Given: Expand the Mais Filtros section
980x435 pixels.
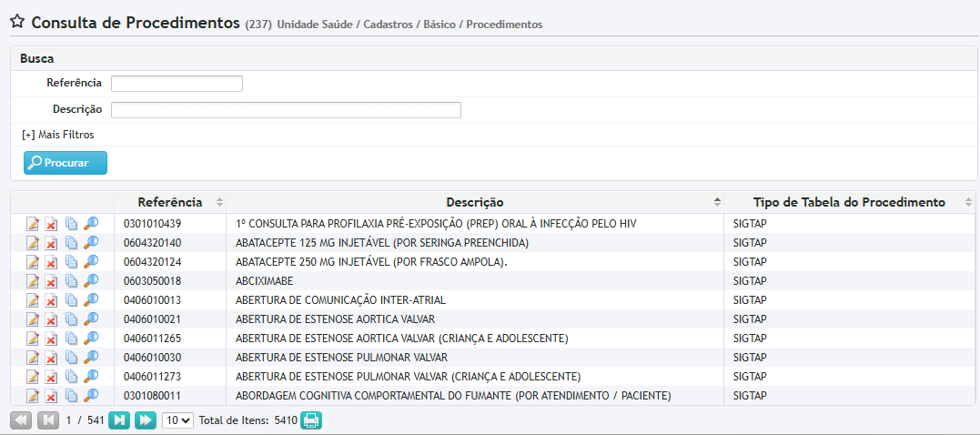Looking at the screenshot, I should point(58,135).
